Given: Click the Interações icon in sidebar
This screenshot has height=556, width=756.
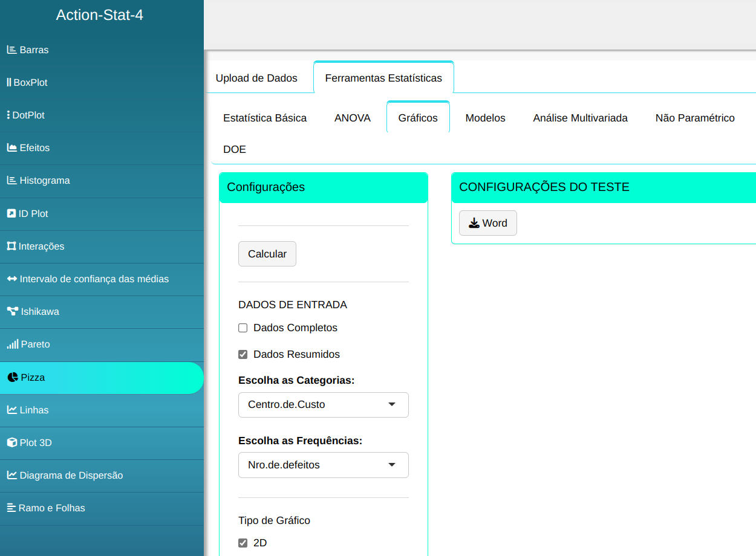Looking at the screenshot, I should pos(11,247).
